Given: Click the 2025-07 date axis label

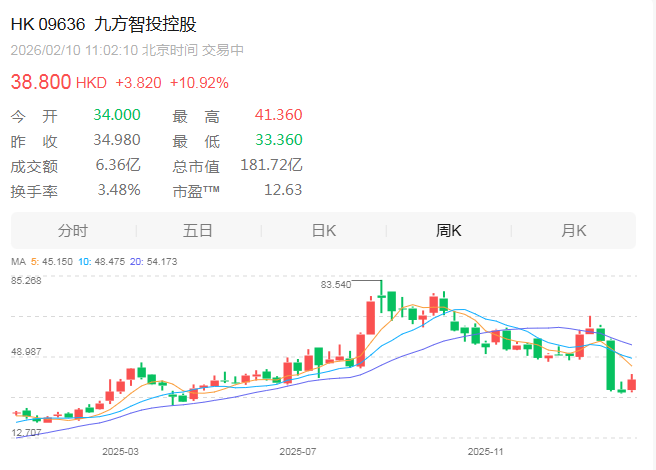Looking at the screenshot, I should click(x=298, y=452).
